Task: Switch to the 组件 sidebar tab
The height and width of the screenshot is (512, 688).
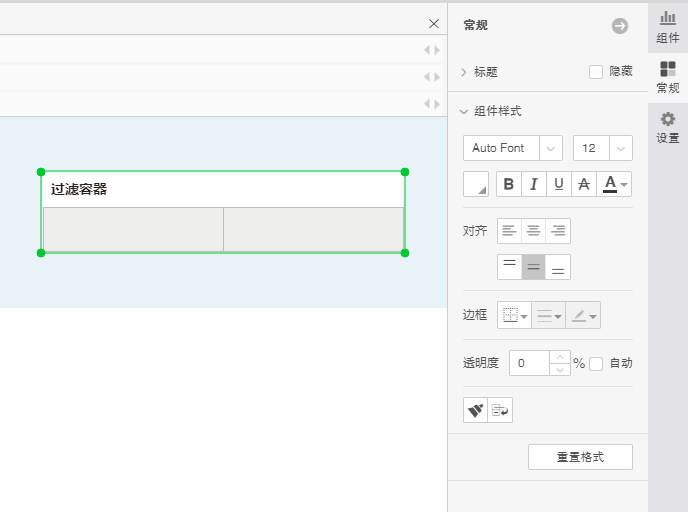Action: point(668,27)
